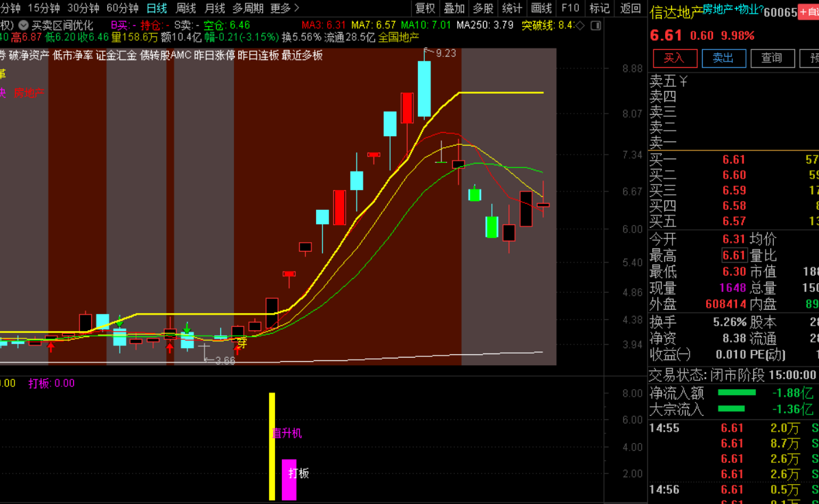Click the yellow 直升机 signal bar
This screenshot has width=819, height=504.
[x=272, y=446]
